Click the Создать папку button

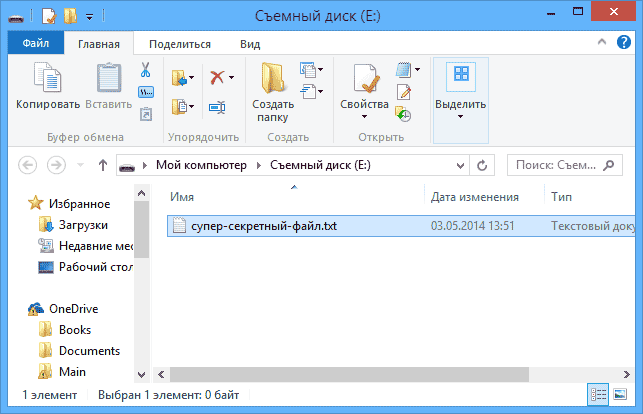coord(273,93)
